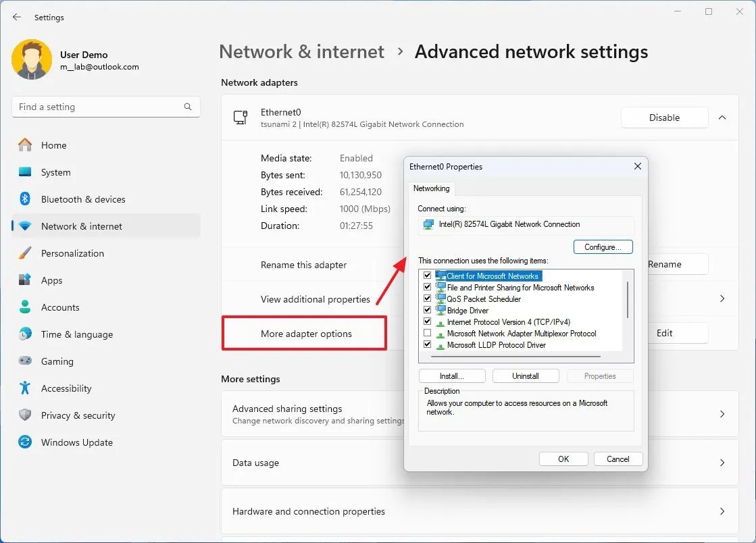Open Accounts settings page
Image resolution: width=756 pixels, height=543 pixels.
click(106, 307)
